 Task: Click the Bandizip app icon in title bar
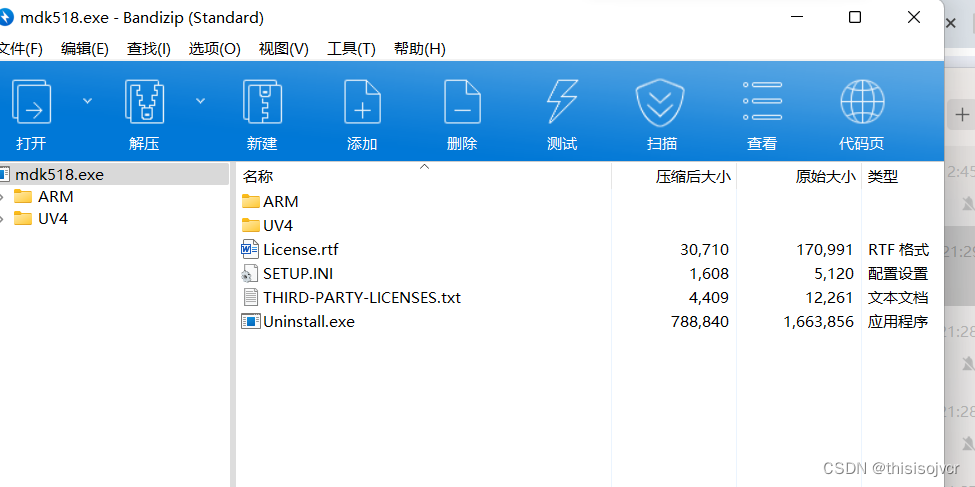tap(5, 17)
